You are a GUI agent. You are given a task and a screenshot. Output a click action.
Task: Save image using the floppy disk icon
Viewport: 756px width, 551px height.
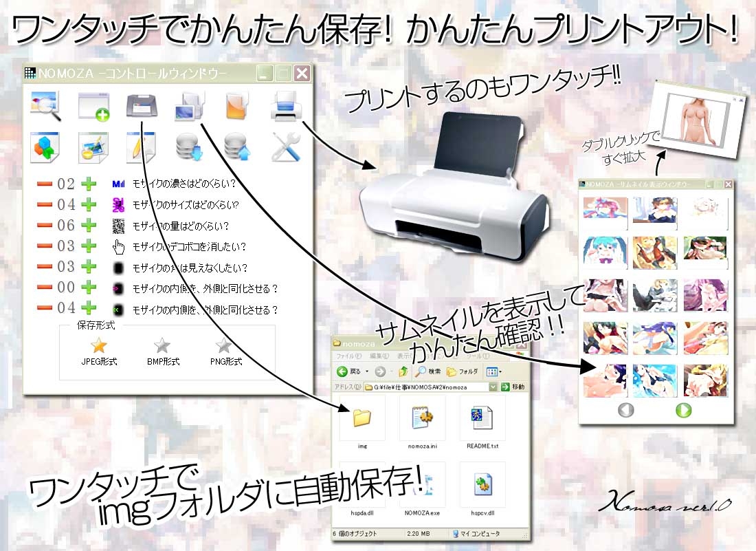(142, 106)
